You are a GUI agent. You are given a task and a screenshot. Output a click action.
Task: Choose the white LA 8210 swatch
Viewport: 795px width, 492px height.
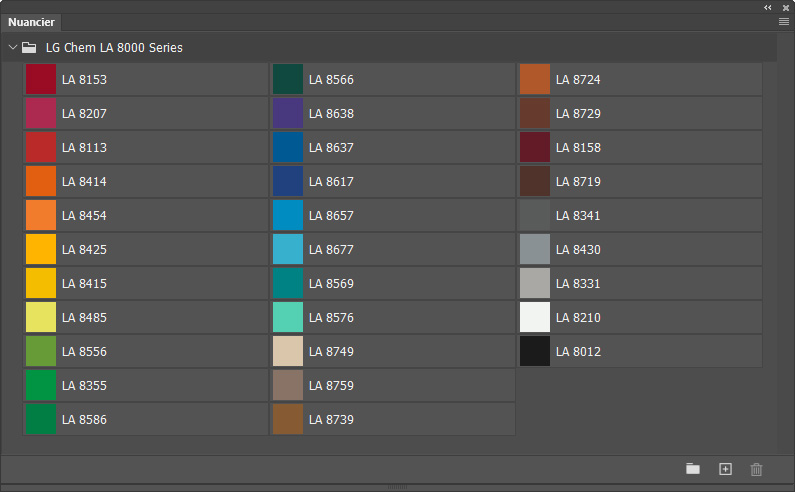click(535, 317)
